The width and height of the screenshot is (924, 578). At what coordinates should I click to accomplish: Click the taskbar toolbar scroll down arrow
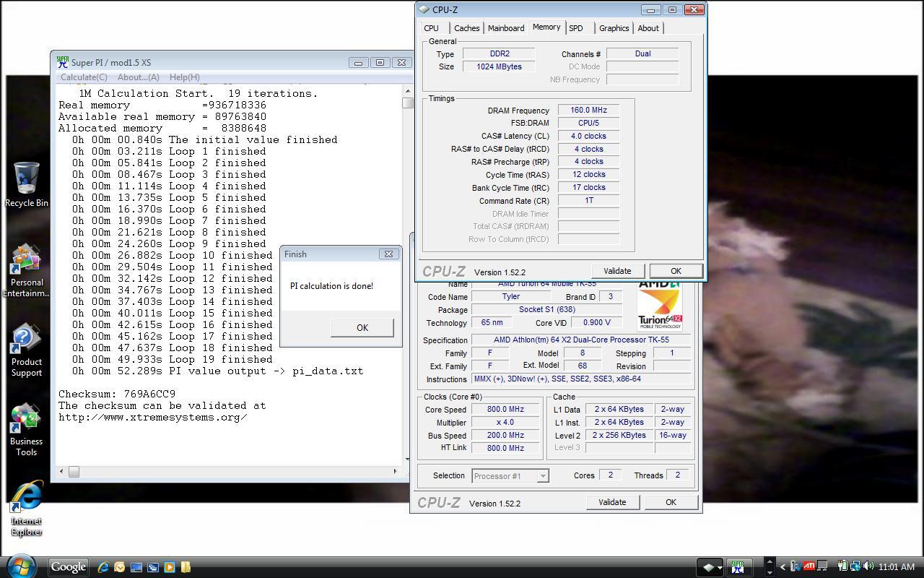[x=770, y=572]
